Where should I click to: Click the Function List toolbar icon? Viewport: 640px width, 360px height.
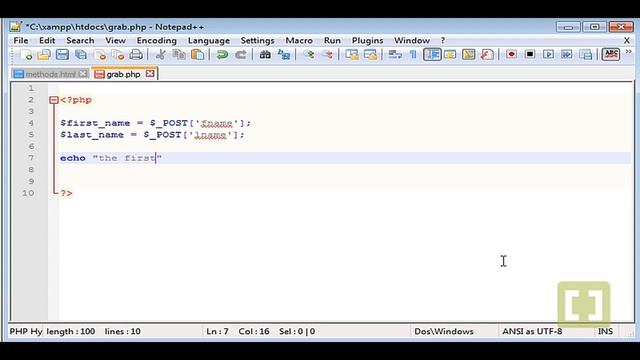coord(487,55)
